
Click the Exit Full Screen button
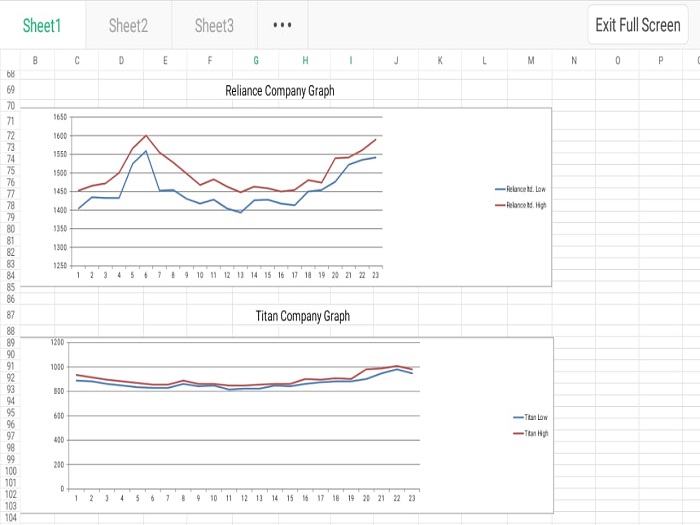[x=638, y=25]
